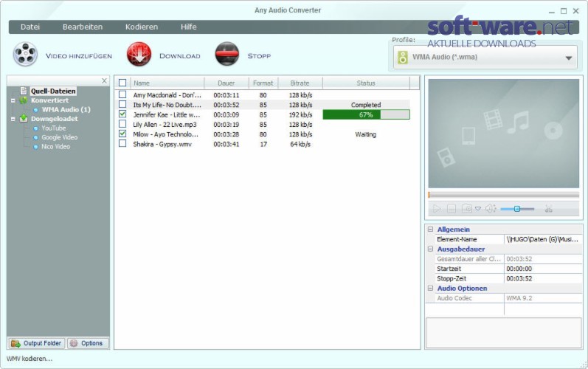Image resolution: width=588 pixels, height=369 pixels.
Task: Click the 67% conversion progress bar
Action: click(366, 114)
